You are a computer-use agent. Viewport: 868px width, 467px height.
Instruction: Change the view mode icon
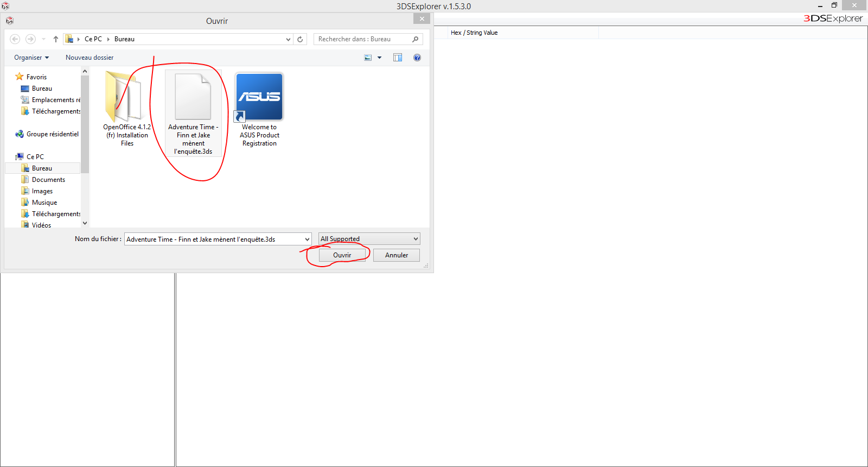pos(368,58)
